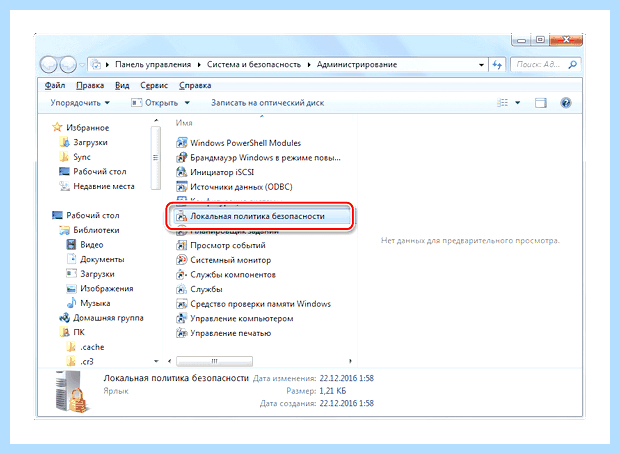Click the Локальная политика безопасности icon

pos(181,216)
